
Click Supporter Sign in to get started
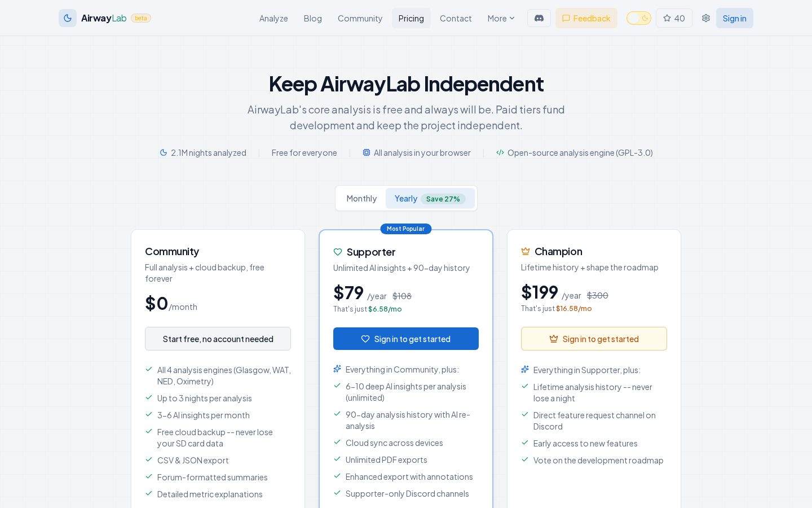pyautogui.click(x=406, y=339)
